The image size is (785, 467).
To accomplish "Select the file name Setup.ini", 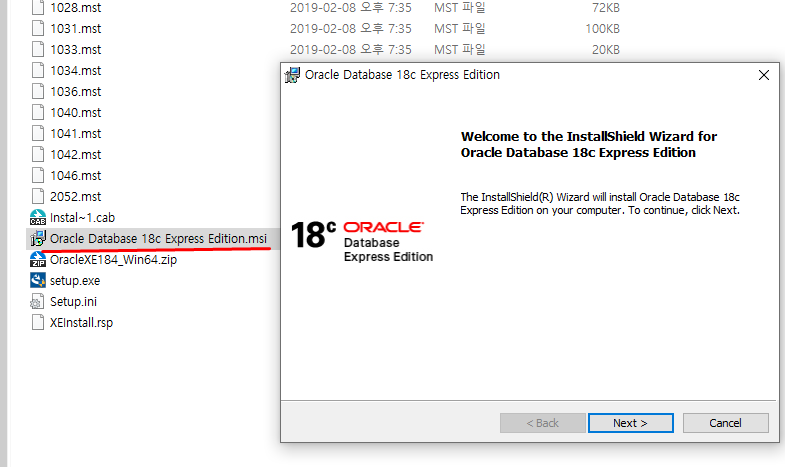I will click(x=74, y=302).
